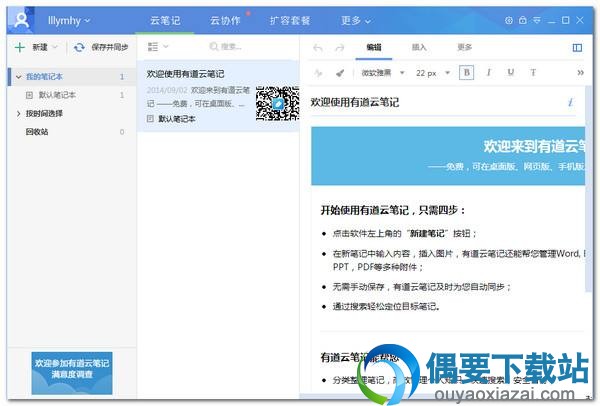Screen dimensions: 600x406
Task: Click the note title 欢迎使用有道云笔记 field
Action: pos(355,102)
